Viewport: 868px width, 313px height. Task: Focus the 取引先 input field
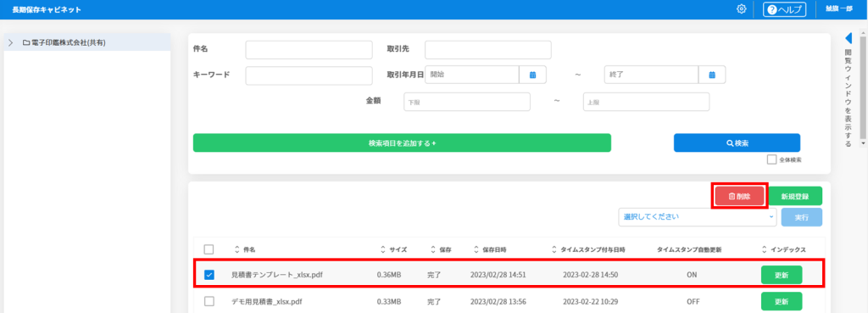coord(487,50)
